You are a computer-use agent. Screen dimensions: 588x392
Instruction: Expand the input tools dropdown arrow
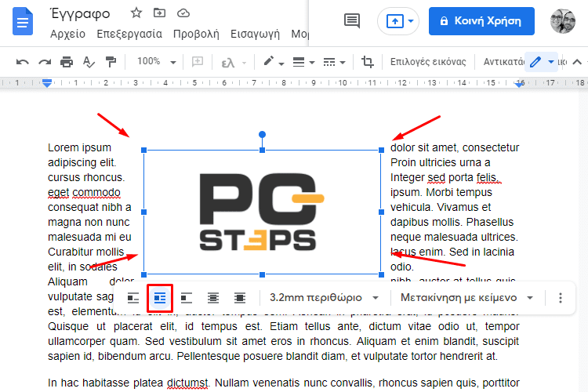click(x=244, y=63)
